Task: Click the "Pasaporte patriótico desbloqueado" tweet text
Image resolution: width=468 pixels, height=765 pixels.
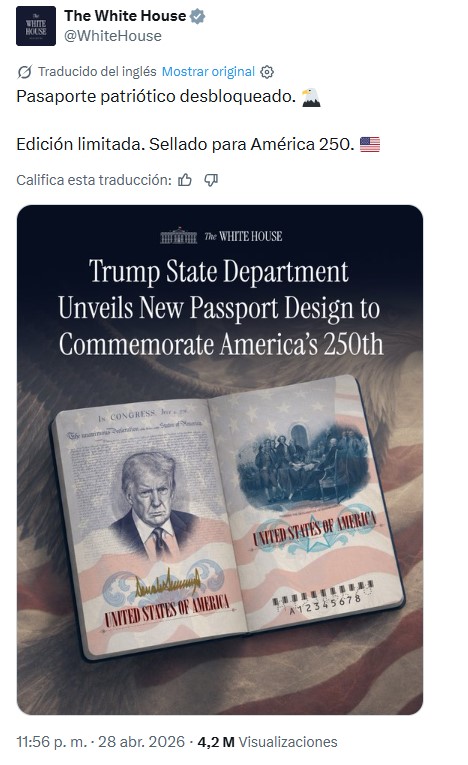Action: click(156, 97)
